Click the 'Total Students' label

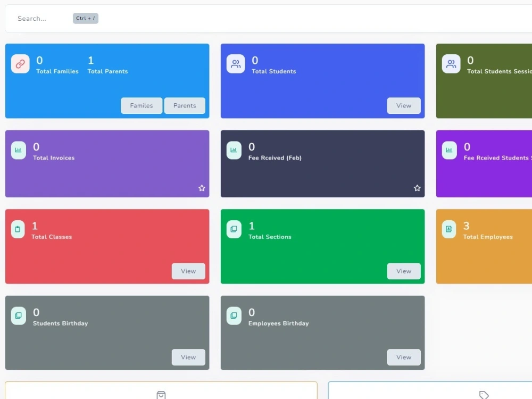(274, 71)
